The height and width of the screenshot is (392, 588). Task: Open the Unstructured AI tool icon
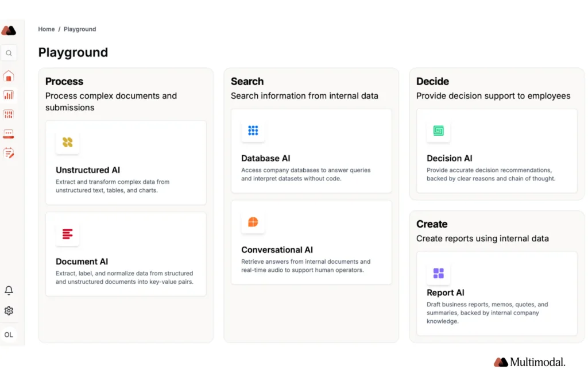67,141
